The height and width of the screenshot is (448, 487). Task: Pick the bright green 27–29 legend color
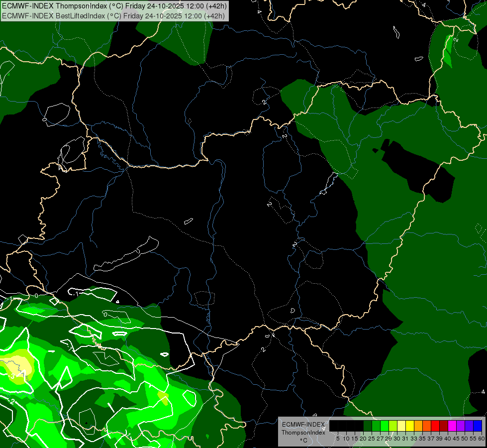[384, 426]
